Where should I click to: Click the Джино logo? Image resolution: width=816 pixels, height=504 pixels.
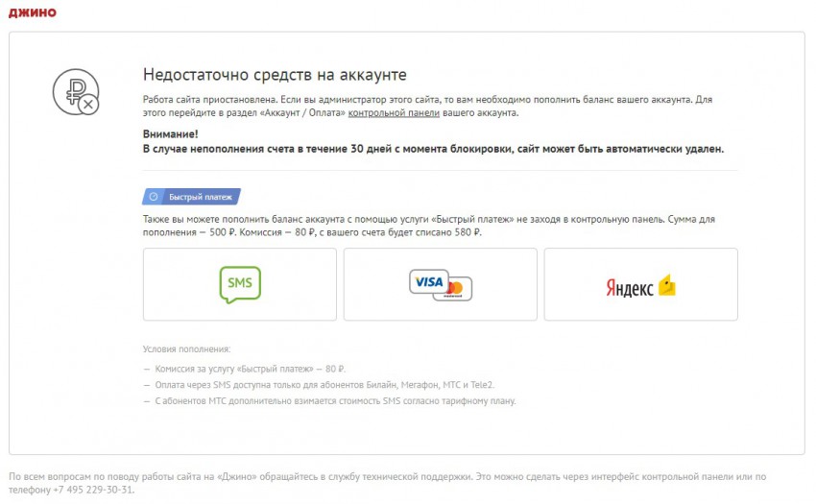coord(32,12)
